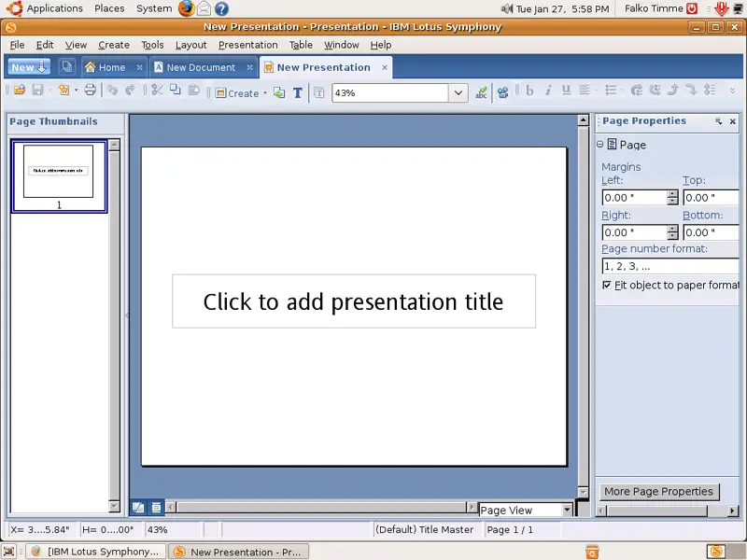Click the insert page icon after Create
The height and width of the screenshot is (560, 747).
279,92
